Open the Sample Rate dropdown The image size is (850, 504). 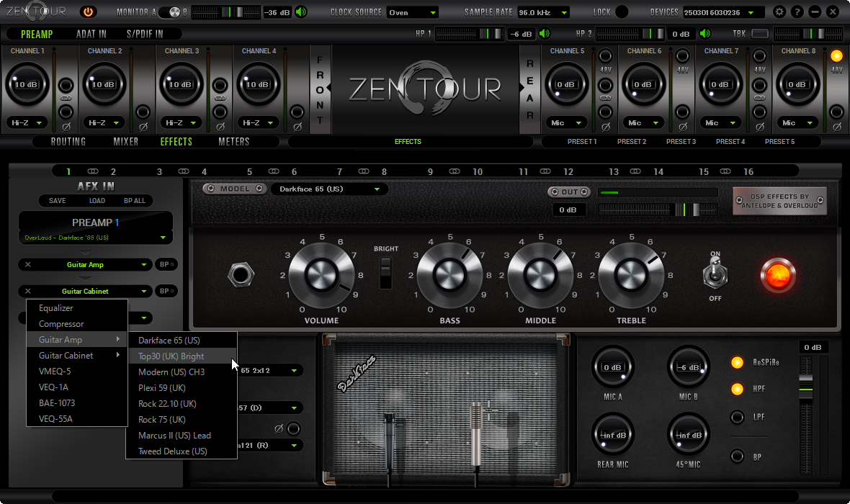coord(544,12)
